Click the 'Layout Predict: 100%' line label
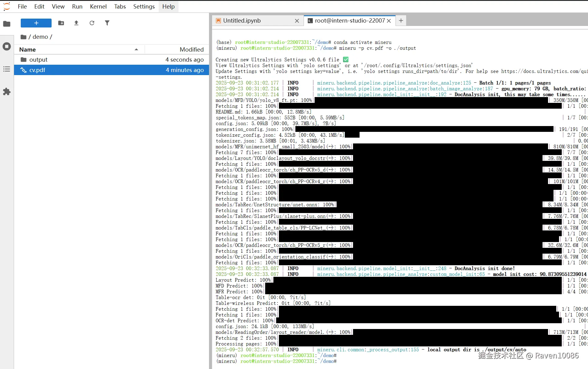The height and width of the screenshot is (369, 588). click(243, 280)
